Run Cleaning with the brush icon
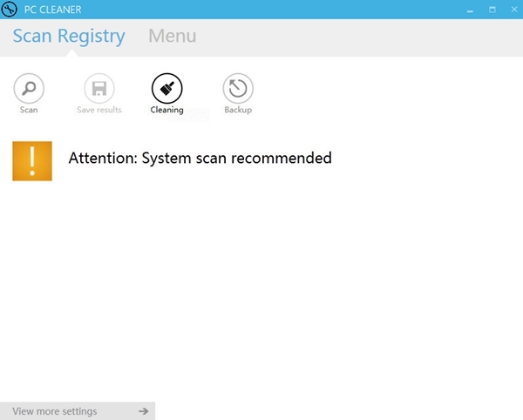Screen dimensions: 523x420 (166, 88)
